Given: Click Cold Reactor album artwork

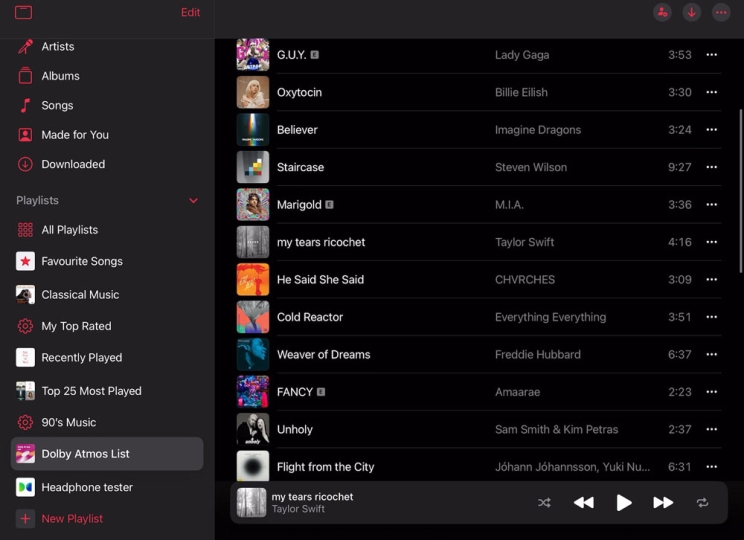Looking at the screenshot, I should pos(253,317).
